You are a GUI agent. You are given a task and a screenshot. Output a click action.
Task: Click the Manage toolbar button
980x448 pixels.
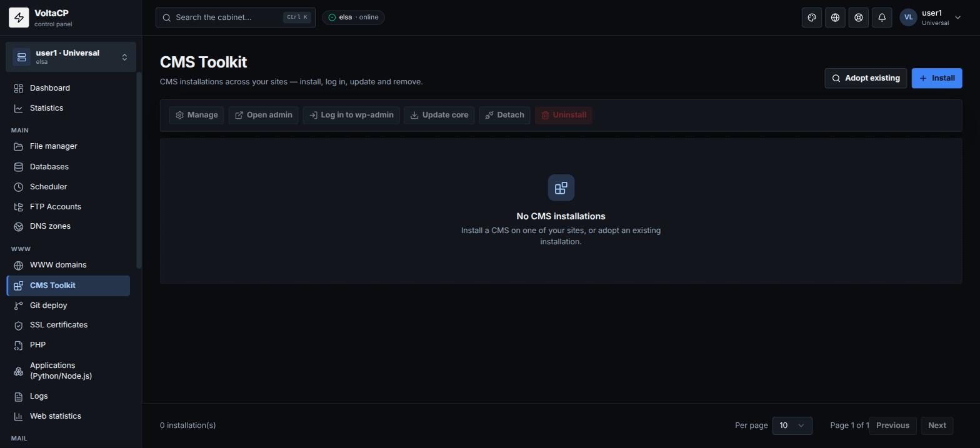click(x=196, y=115)
